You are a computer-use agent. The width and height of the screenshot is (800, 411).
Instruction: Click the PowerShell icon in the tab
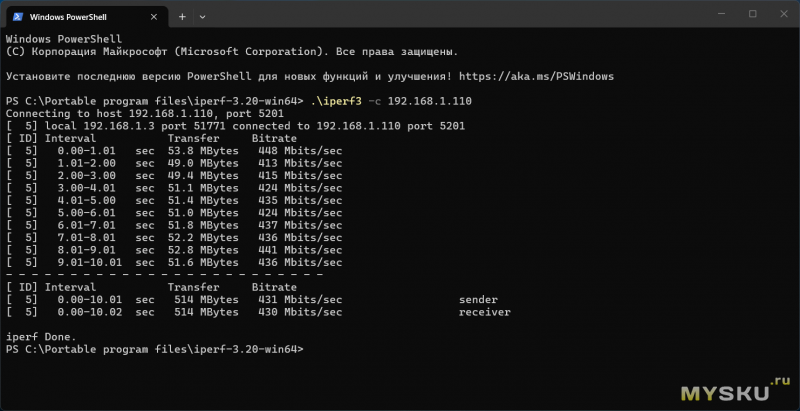(17, 17)
